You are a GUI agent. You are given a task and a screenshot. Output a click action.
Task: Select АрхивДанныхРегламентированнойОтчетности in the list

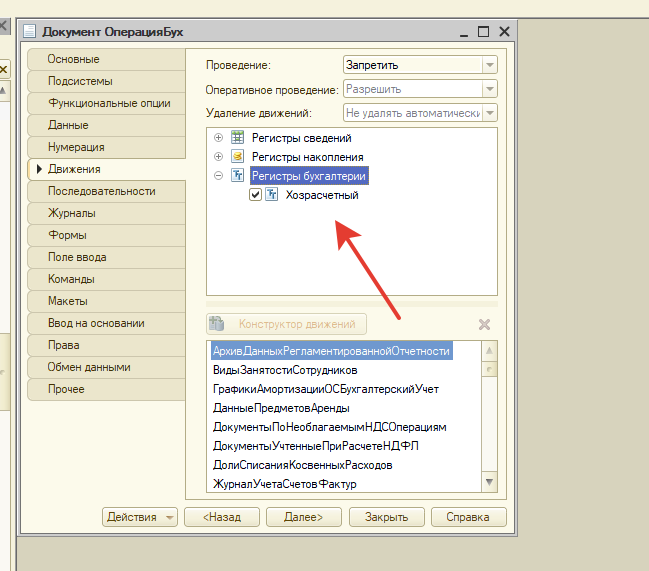332,351
